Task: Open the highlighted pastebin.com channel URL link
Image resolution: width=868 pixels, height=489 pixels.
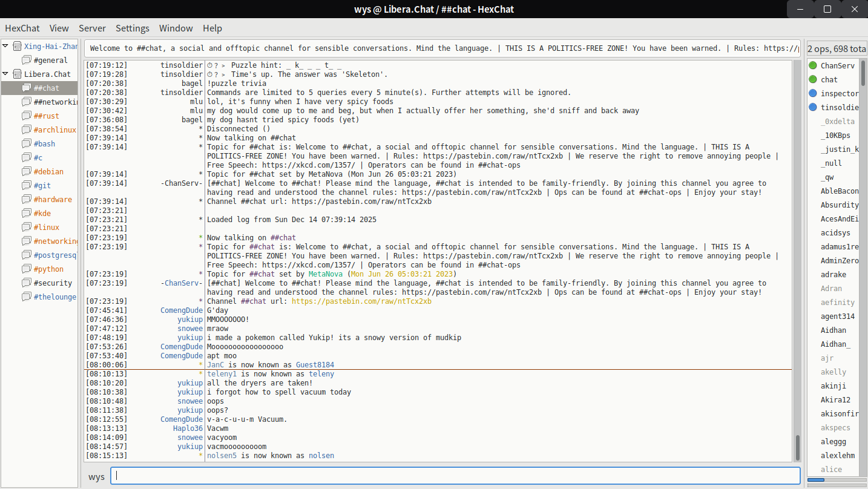Action: (361, 301)
